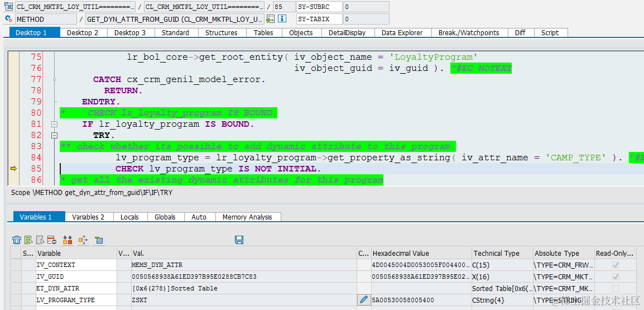Click the orange blocks with arrows icon
This screenshot has width=644, height=310.
coord(68,240)
